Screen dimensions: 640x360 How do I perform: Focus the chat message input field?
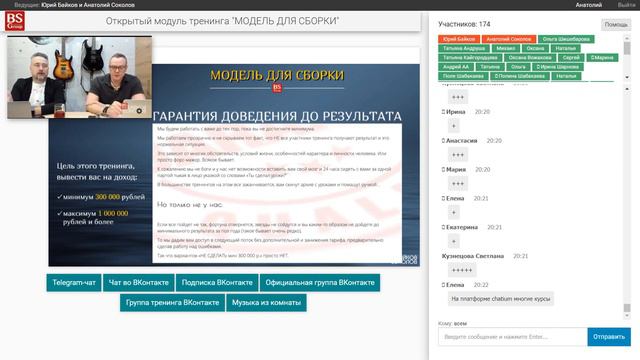(513, 337)
